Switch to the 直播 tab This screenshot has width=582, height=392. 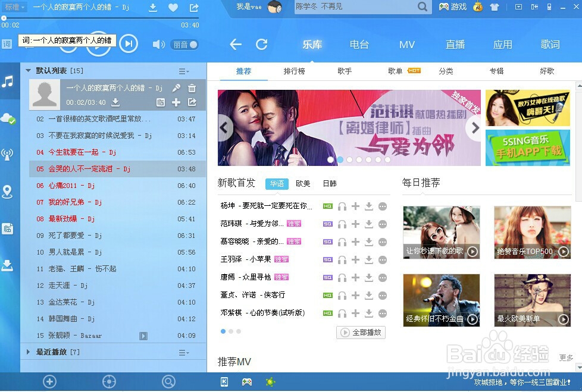tap(455, 45)
